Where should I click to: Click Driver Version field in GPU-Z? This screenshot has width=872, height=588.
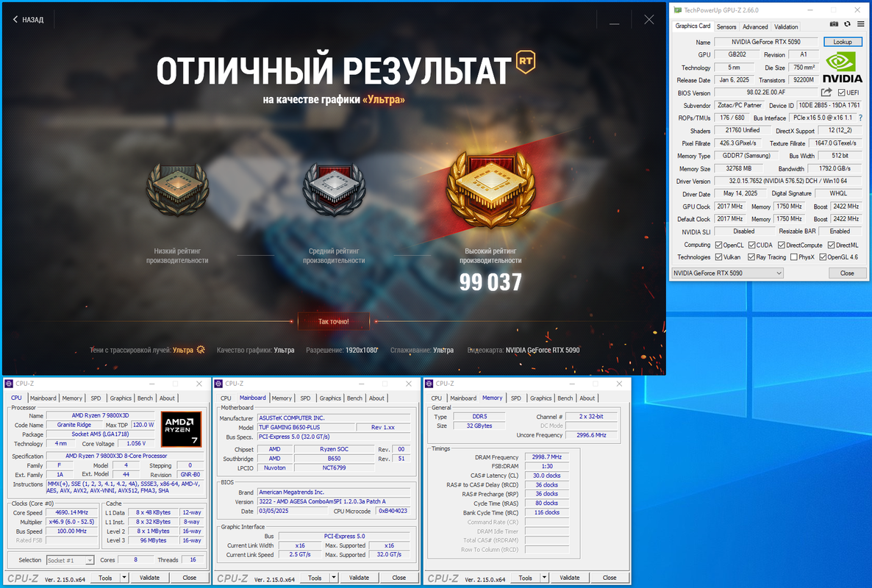[x=788, y=182]
